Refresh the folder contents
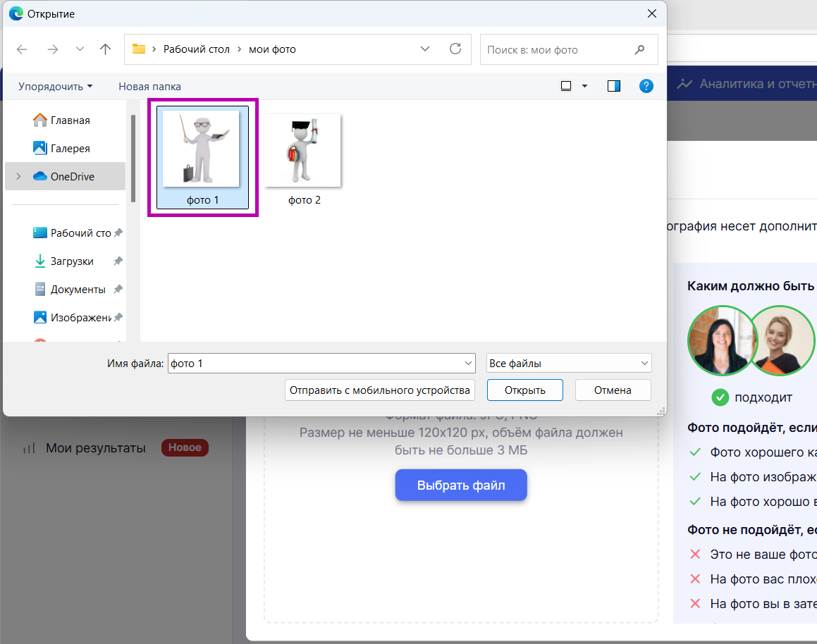This screenshot has height=644, width=817. (455, 49)
